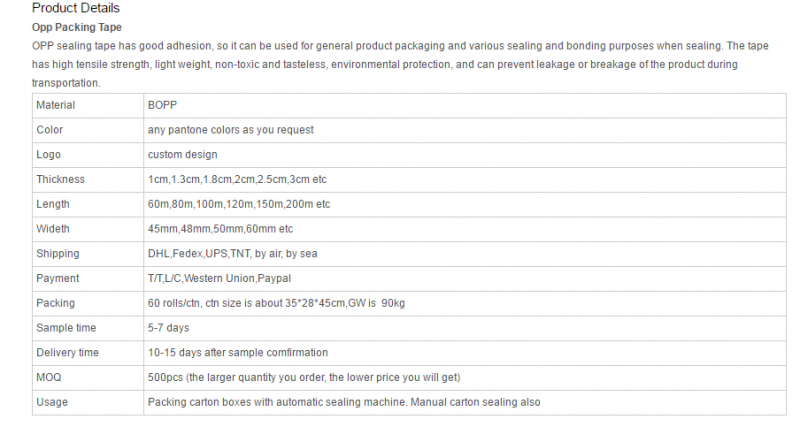
Task: Click the Thickness row label
Action: [60, 180]
